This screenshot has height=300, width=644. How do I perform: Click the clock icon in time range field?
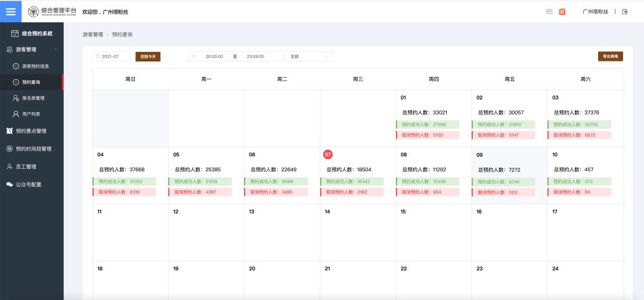tap(194, 56)
